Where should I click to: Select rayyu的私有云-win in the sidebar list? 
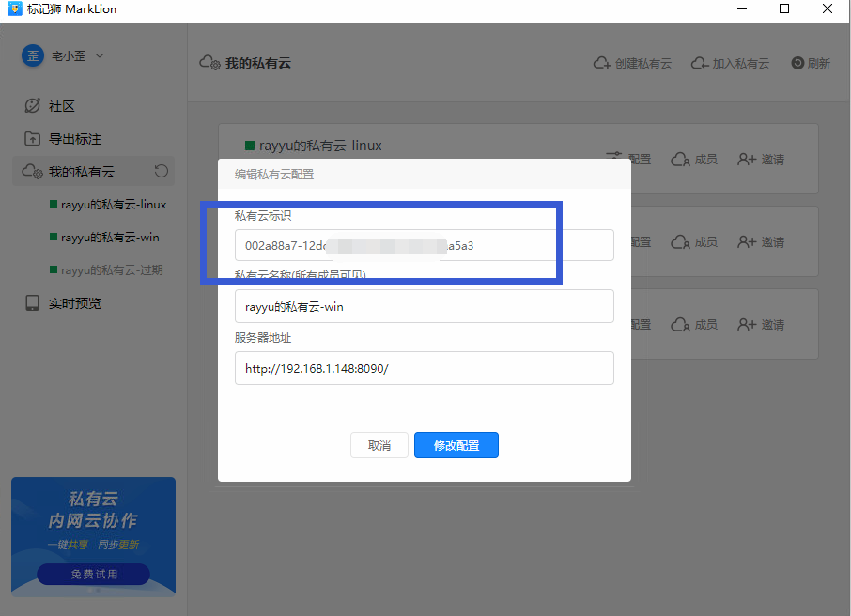[x=104, y=238]
